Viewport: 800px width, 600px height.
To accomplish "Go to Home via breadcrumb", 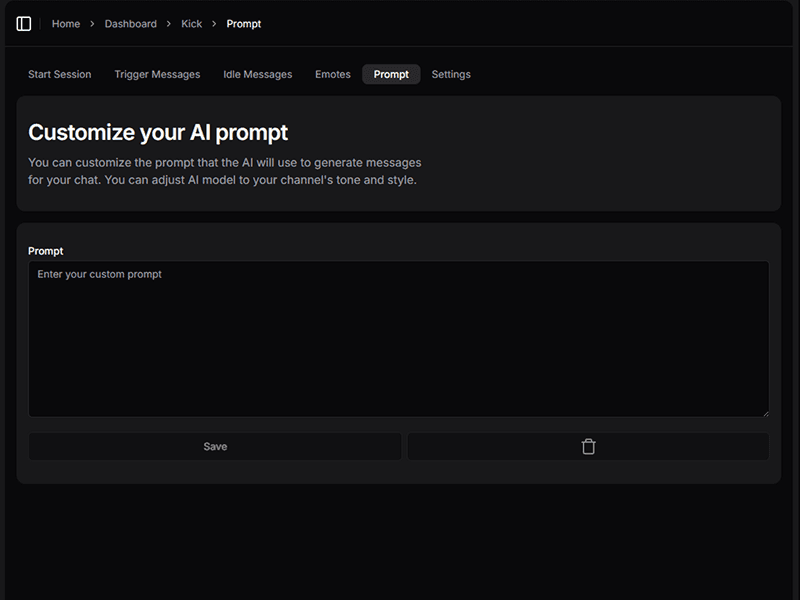I will pos(66,24).
